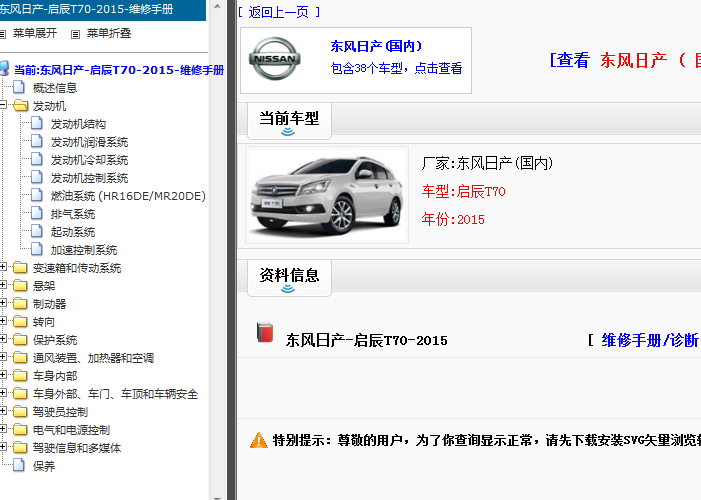The image size is (701, 500).
Task: Click the 保护系统 folder icon
Action: 20,339
